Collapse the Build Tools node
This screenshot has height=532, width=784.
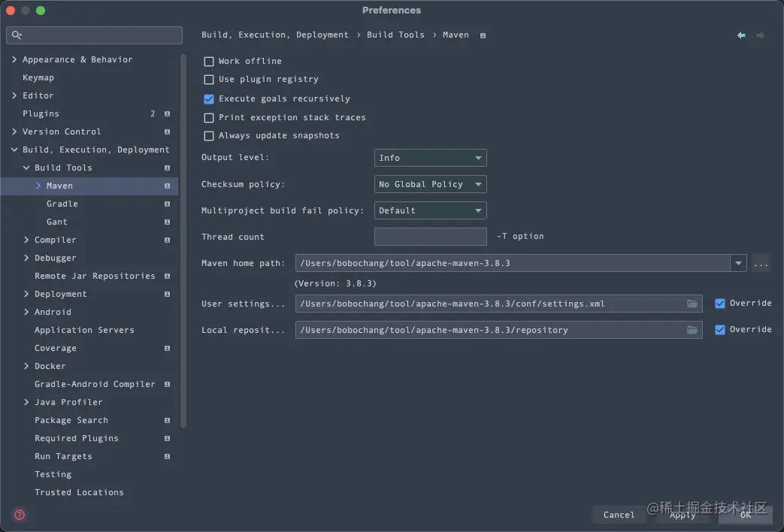[26, 168]
